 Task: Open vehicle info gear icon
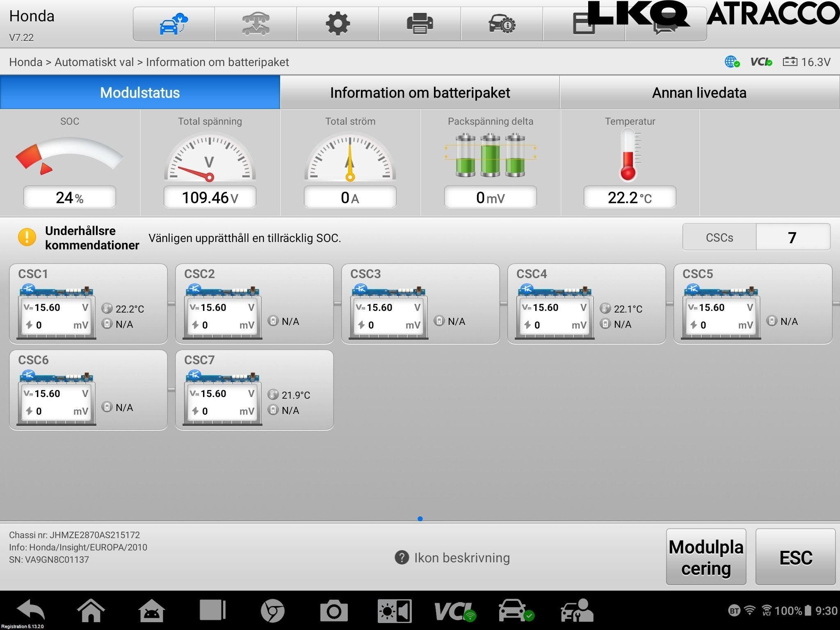pos(502,24)
